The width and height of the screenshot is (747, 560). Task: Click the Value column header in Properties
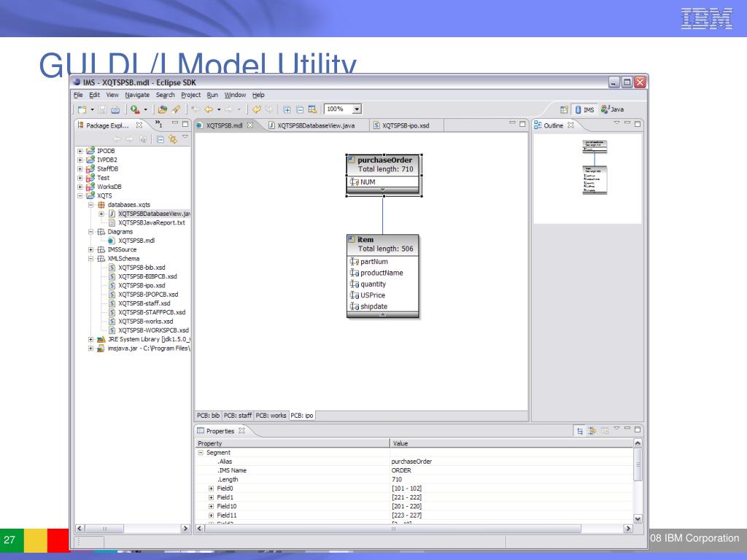[511, 443]
